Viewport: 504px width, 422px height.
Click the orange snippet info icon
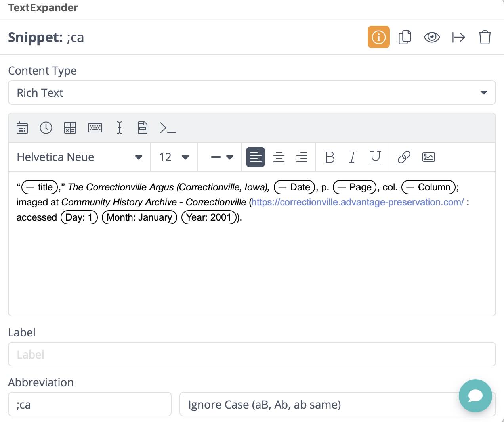(378, 37)
